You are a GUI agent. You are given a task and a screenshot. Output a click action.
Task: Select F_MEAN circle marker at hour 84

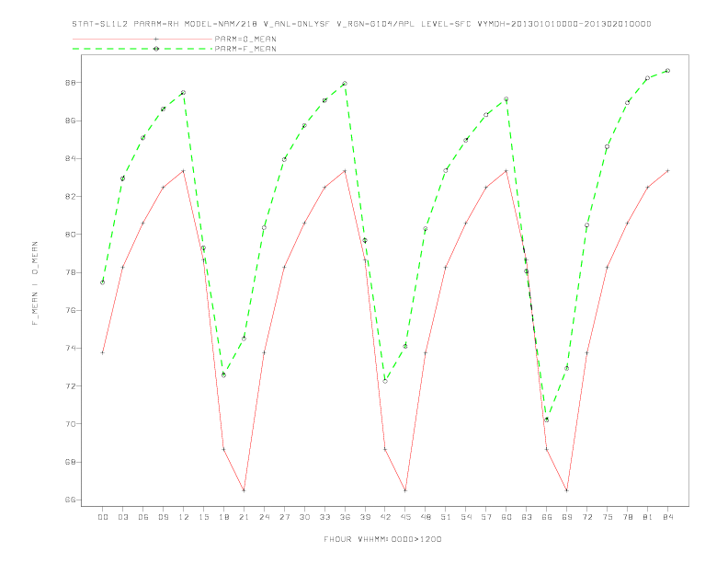[667, 71]
